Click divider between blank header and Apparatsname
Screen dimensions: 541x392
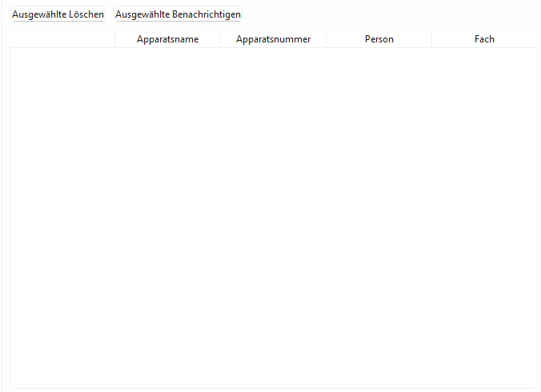coord(114,38)
